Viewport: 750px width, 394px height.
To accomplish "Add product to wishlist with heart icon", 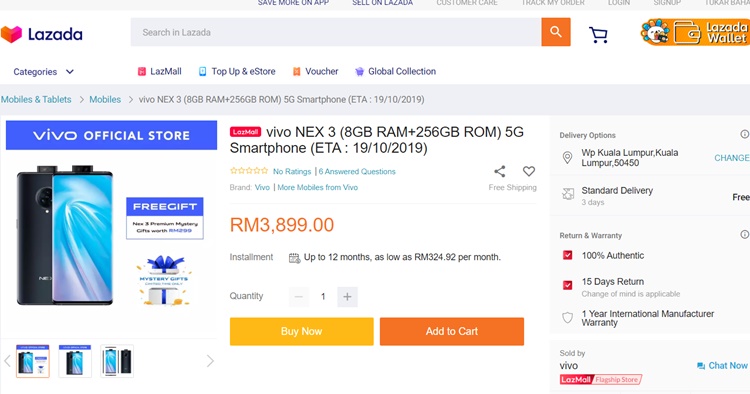I will coord(529,171).
